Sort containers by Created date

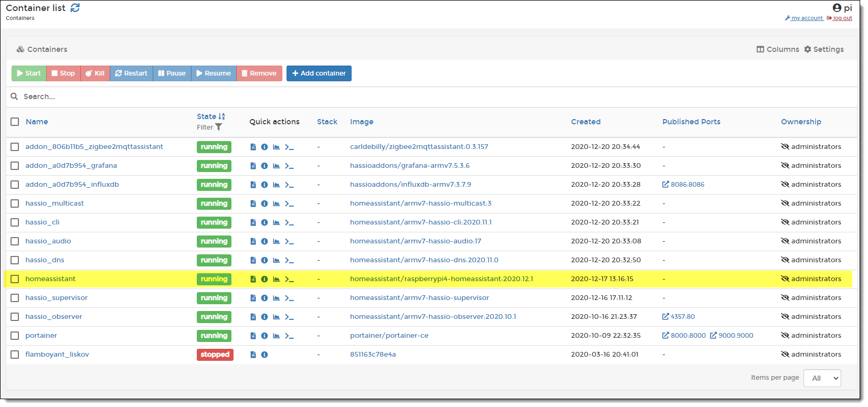point(586,122)
